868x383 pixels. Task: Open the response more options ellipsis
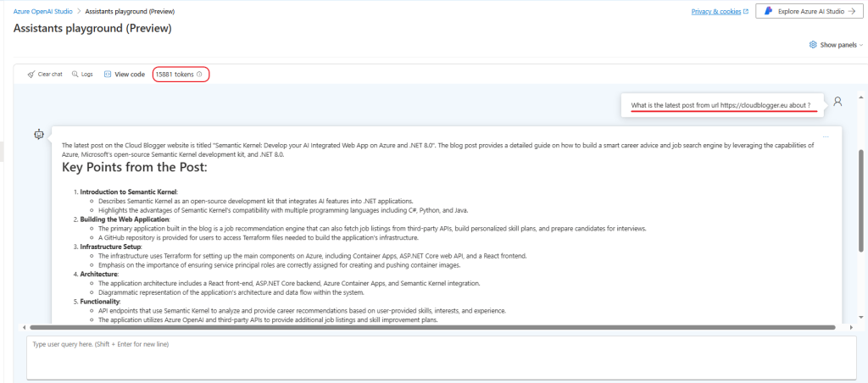pos(826,136)
